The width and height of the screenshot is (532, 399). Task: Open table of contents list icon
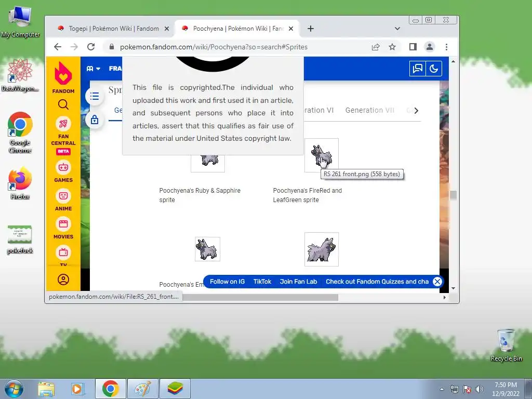(x=95, y=96)
